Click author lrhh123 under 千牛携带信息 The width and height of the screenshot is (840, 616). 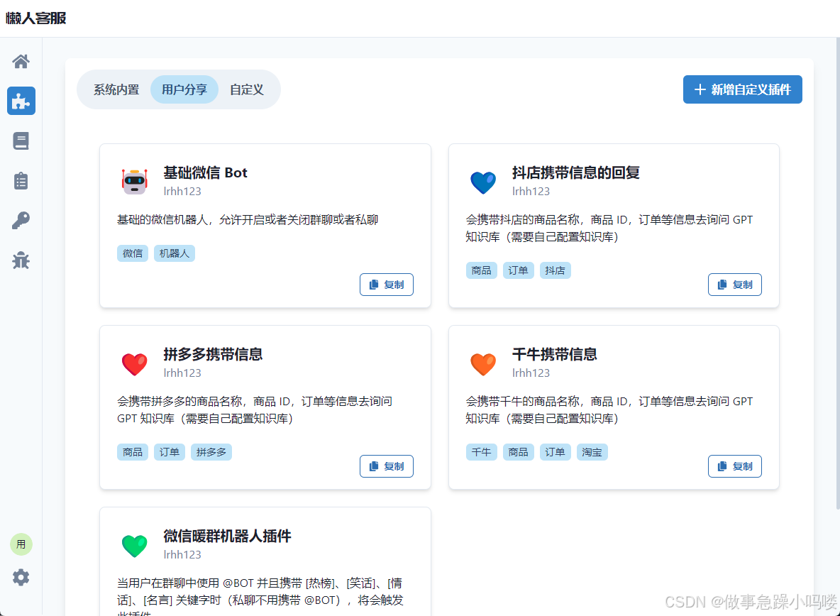531,373
